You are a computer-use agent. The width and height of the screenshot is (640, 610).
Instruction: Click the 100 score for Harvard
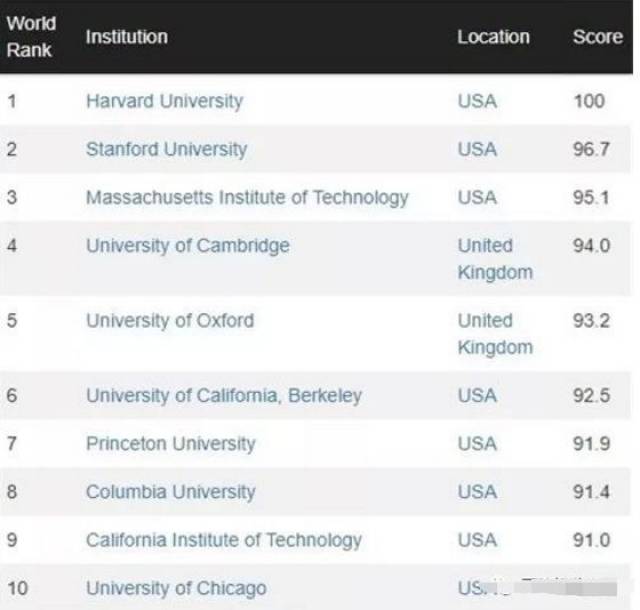tap(589, 101)
